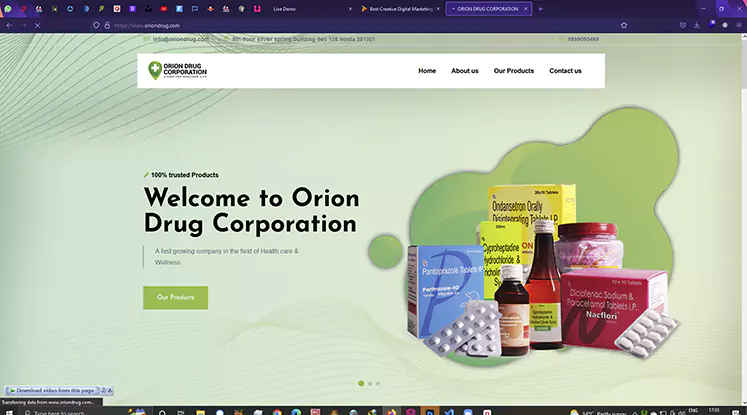This screenshot has width=747, height=415.
Task: Close the Download video popup bar
Action: tap(110, 390)
